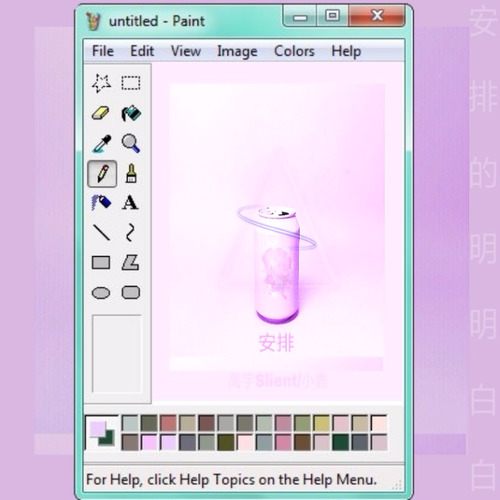Pick the Fill With Color bucket tool
This screenshot has height=500, width=500.
(131, 113)
